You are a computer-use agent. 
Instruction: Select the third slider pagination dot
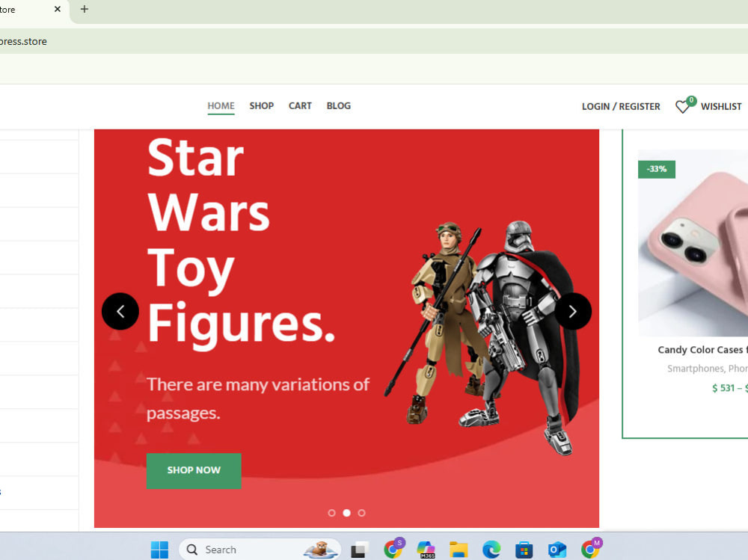point(361,513)
